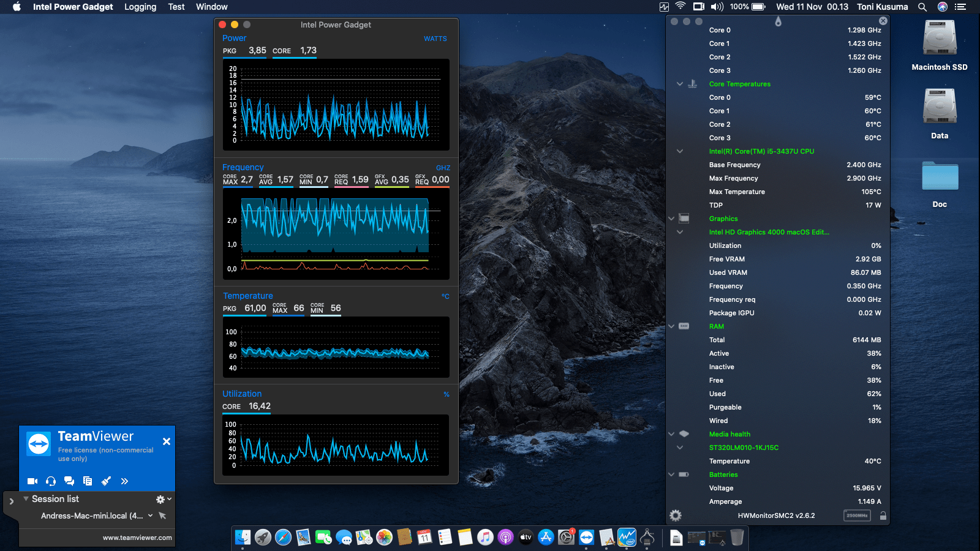Toggle remote cursor arrow for Andress-Mac-mini session
This screenshot has width=980, height=551.
(x=162, y=515)
